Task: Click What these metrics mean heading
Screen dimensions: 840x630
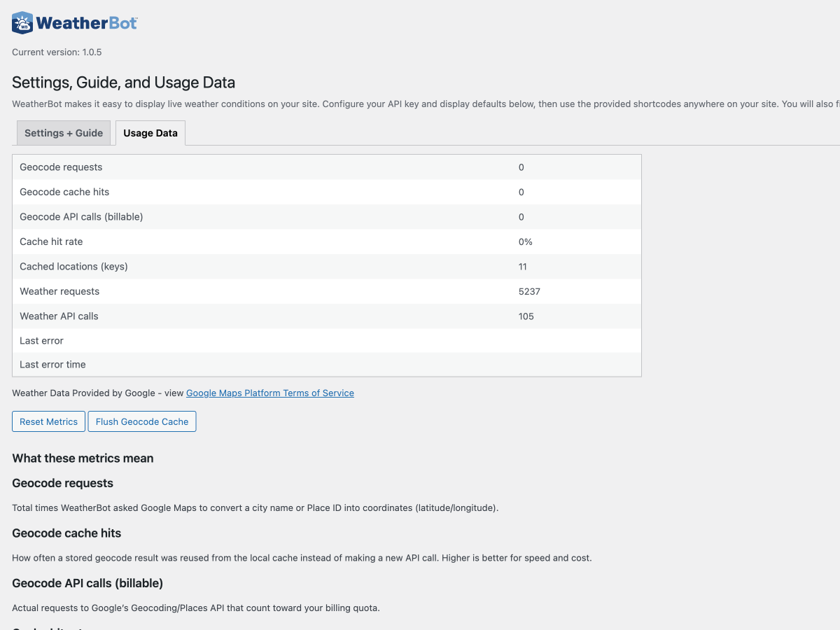Action: [x=83, y=458]
